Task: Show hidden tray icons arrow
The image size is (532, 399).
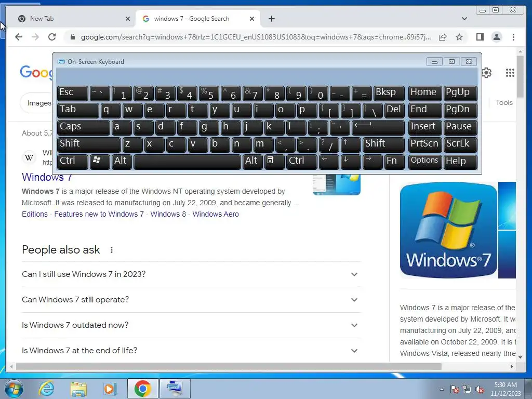Action: pyautogui.click(x=442, y=390)
